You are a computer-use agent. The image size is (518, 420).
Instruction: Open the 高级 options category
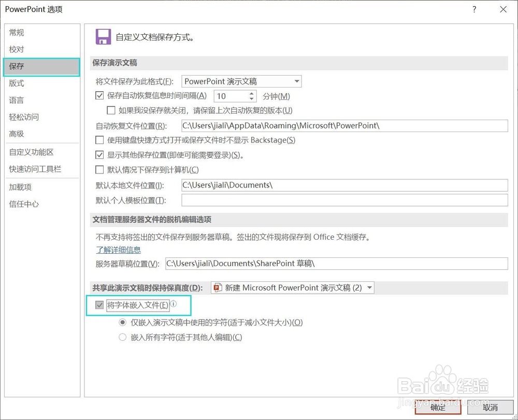pyautogui.click(x=17, y=134)
